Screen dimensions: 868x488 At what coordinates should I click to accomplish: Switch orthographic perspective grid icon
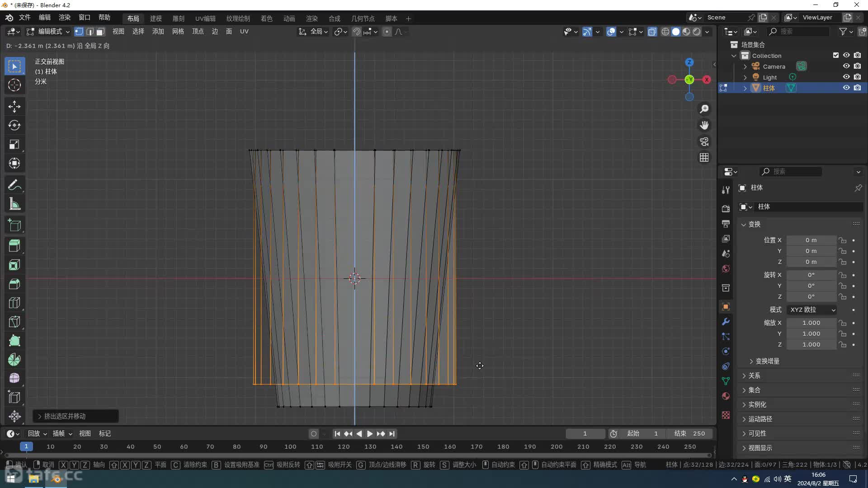[x=704, y=157]
